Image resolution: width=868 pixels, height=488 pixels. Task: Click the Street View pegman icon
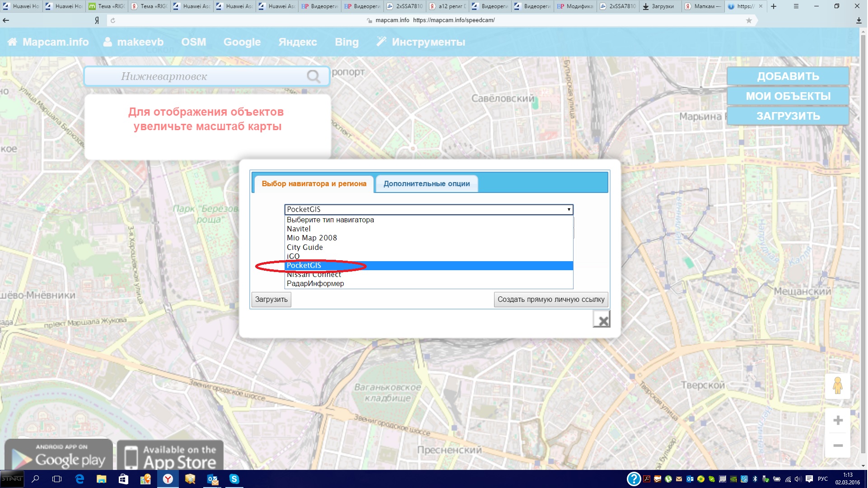[838, 386]
